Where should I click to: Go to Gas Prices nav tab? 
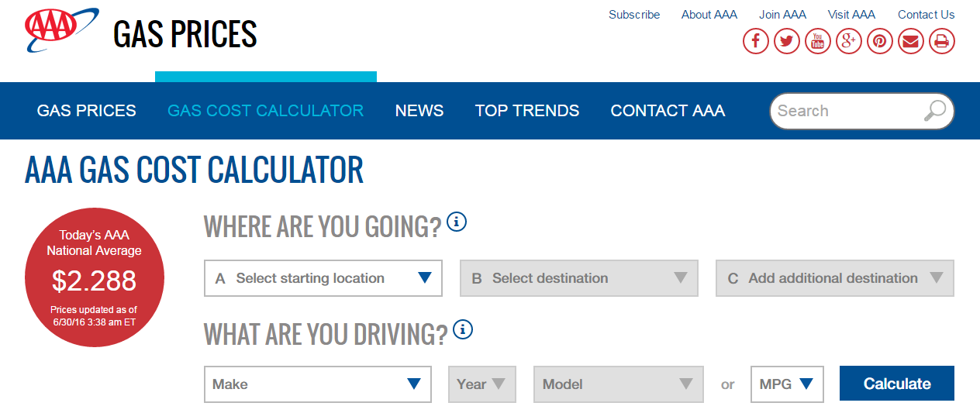[x=87, y=111]
